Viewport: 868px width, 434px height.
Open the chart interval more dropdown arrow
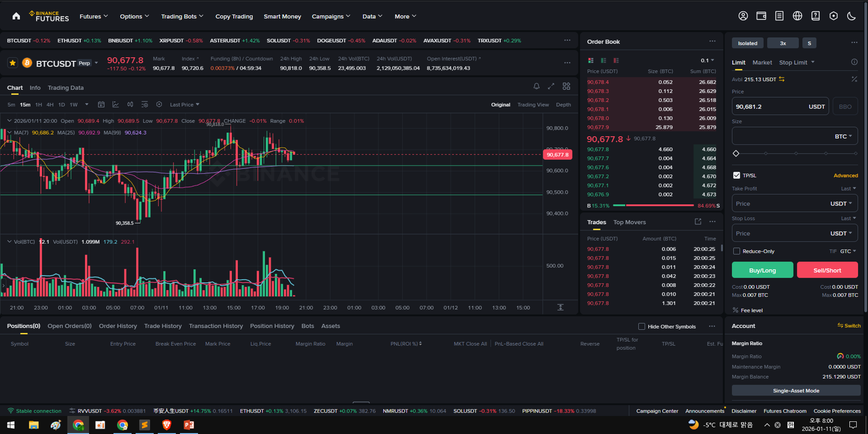[87, 105]
